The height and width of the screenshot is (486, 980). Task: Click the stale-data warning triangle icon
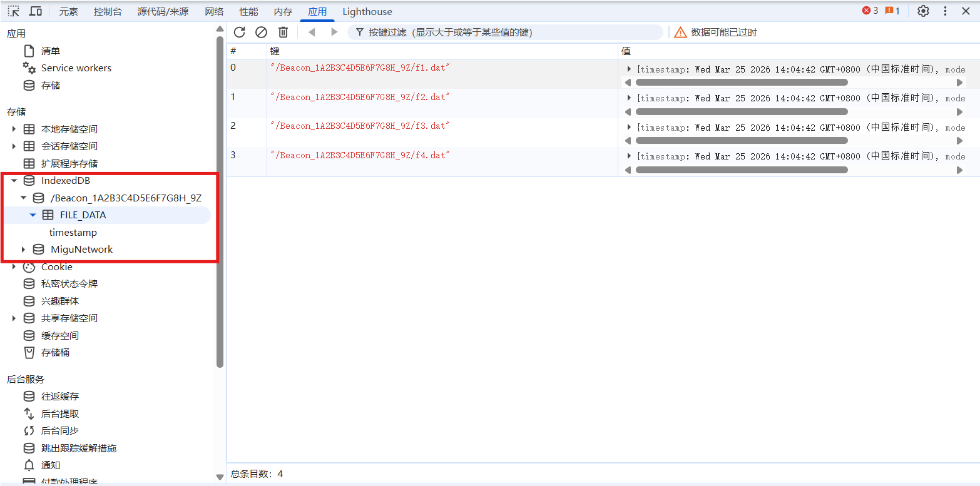coord(680,33)
